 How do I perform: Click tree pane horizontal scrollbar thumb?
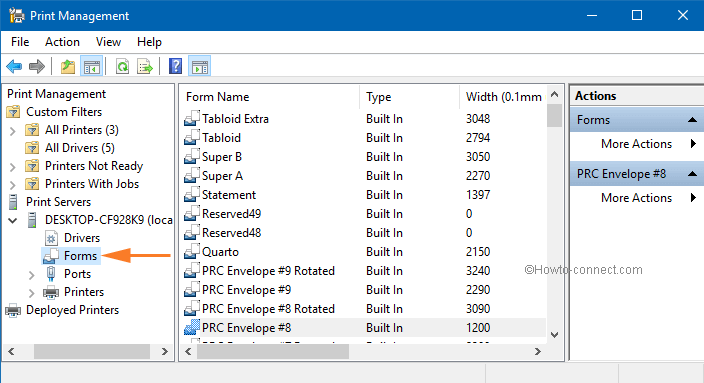click(92, 352)
